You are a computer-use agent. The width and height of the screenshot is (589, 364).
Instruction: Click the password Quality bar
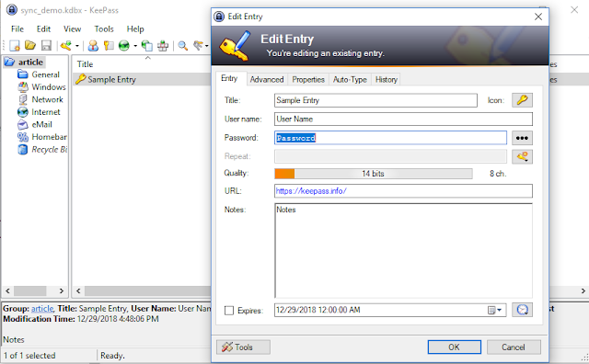374,174
